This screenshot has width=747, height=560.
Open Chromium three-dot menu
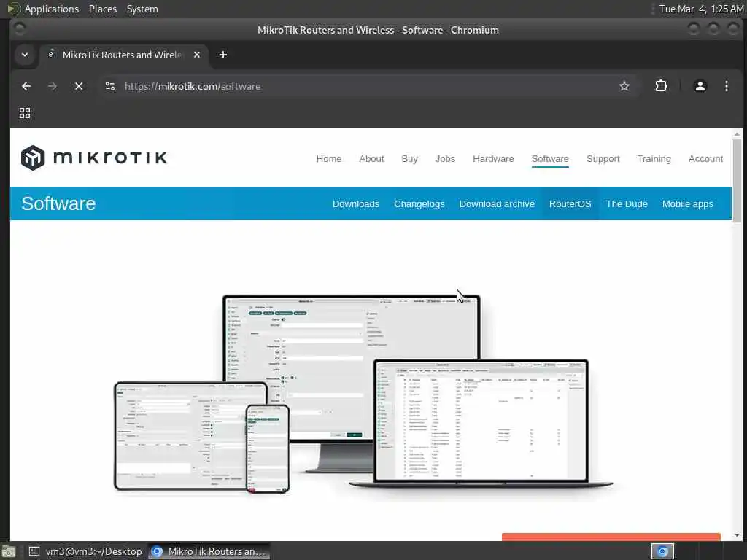(x=726, y=86)
